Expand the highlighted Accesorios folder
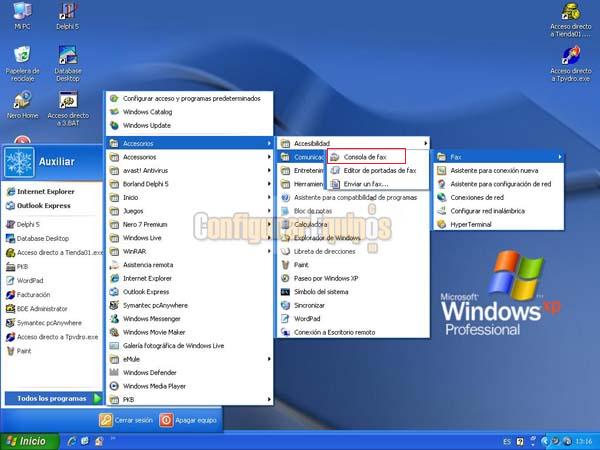This screenshot has width=600, height=450. (190, 143)
